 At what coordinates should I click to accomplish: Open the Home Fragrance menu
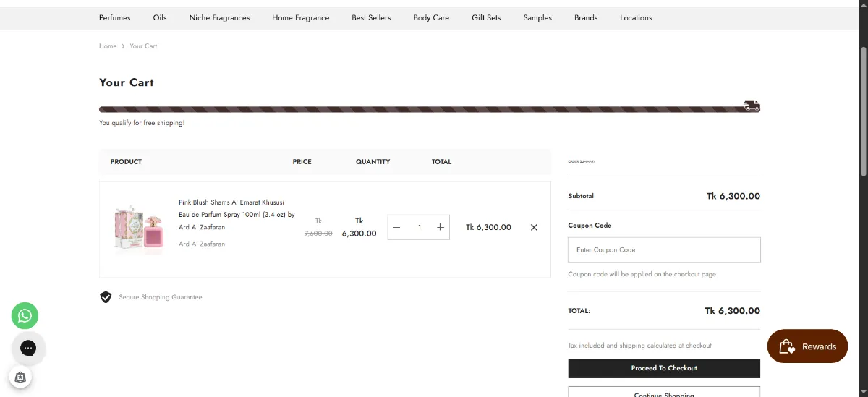pos(301,17)
